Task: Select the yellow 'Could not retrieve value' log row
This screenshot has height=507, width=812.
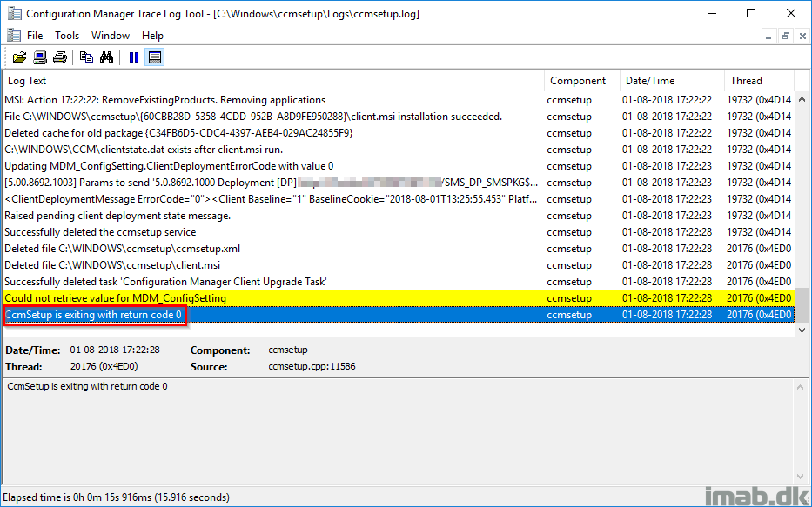Action: (261, 298)
